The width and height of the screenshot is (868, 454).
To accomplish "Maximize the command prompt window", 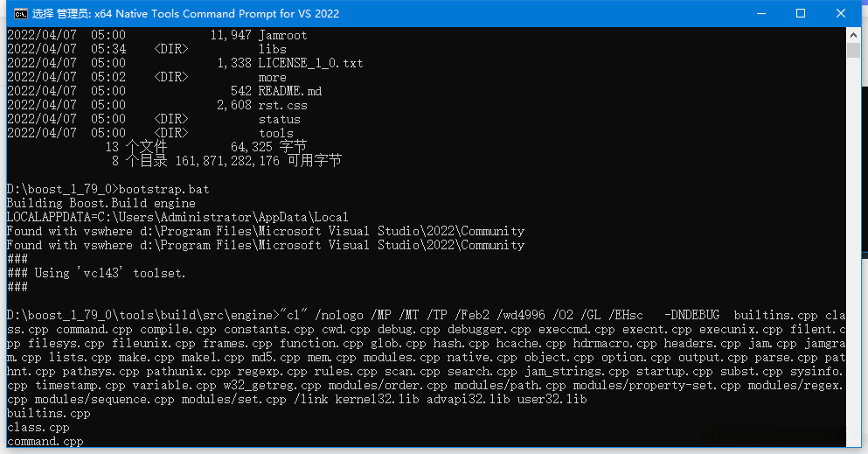I will [801, 13].
